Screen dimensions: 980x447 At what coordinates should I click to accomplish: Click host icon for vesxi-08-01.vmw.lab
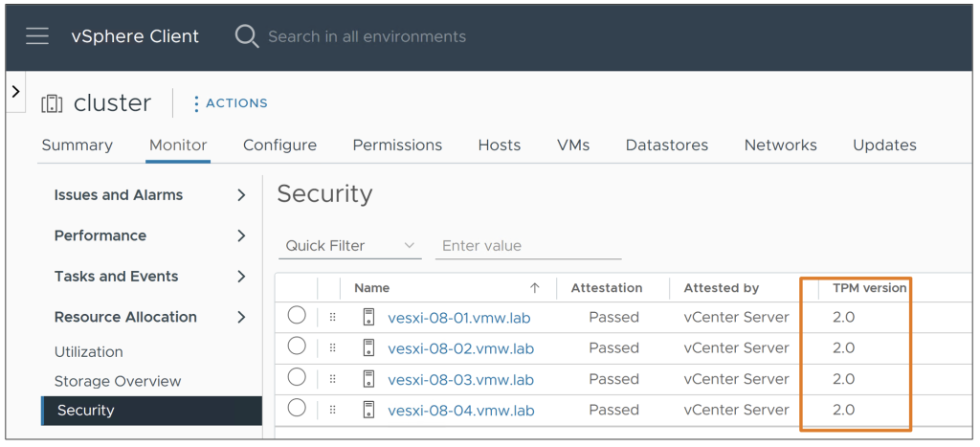368,317
